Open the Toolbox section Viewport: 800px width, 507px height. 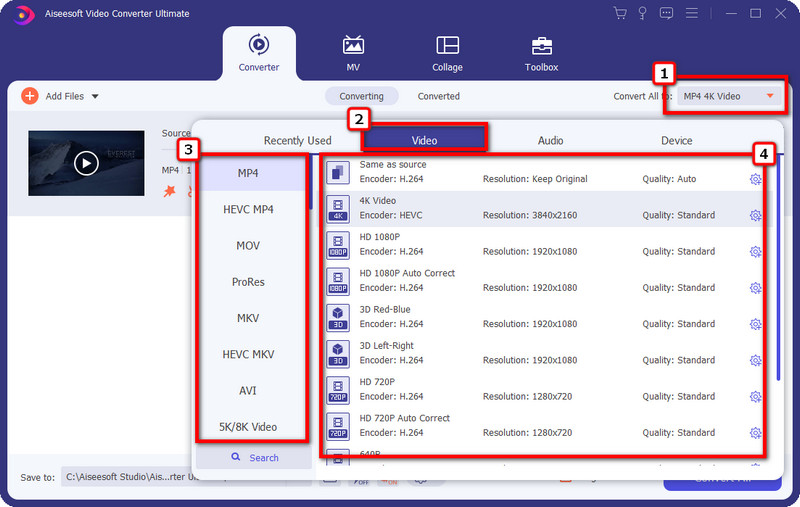click(541, 54)
